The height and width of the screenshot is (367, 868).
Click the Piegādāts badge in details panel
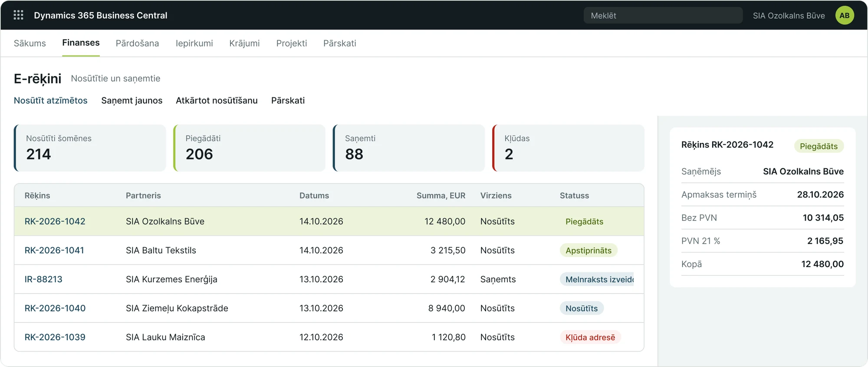(x=819, y=146)
